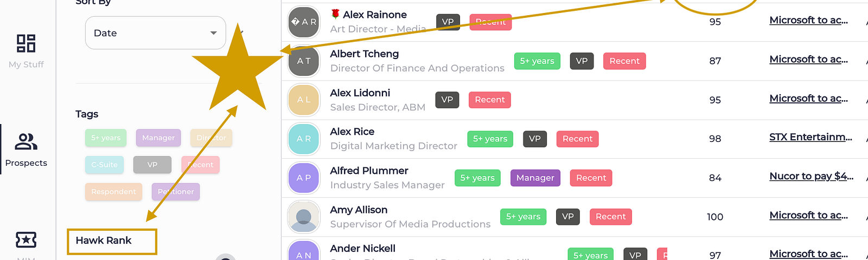868x260 pixels.
Task: Open Alex Lidonni's AL avatar
Action: pos(304,100)
